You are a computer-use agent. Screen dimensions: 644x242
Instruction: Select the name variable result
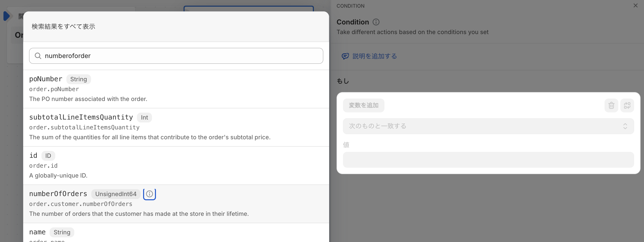tap(176, 233)
